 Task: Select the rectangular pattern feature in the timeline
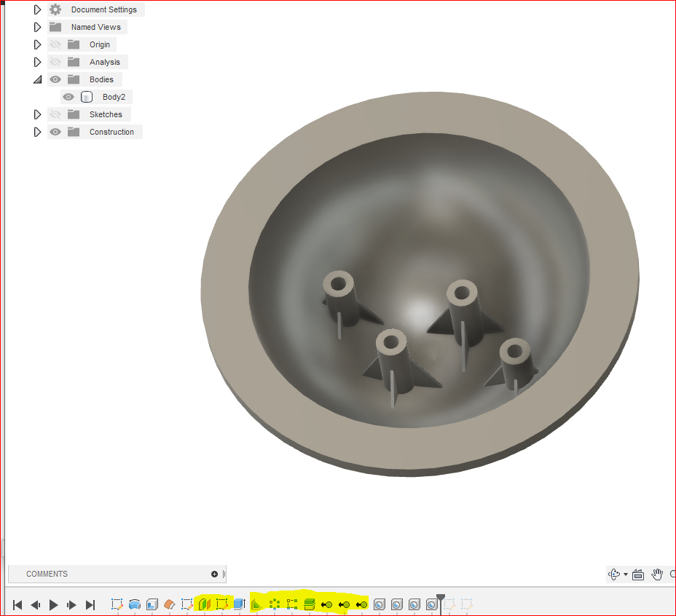coord(292,604)
